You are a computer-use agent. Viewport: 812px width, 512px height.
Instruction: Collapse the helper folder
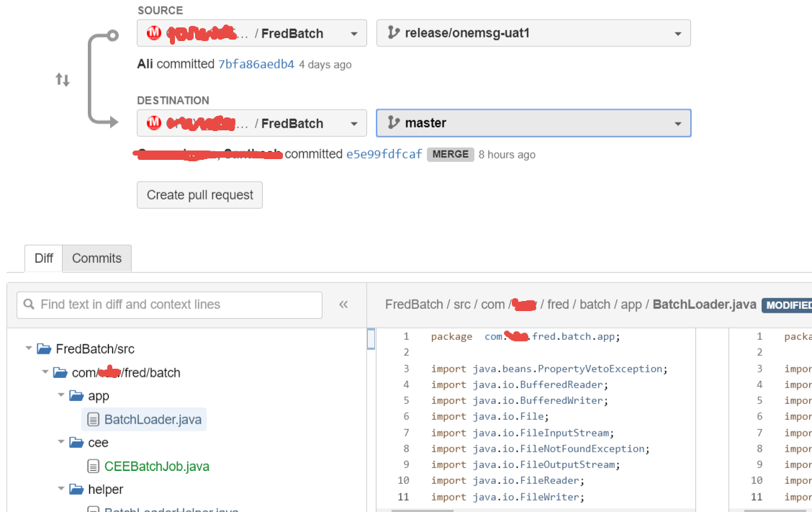coord(61,488)
